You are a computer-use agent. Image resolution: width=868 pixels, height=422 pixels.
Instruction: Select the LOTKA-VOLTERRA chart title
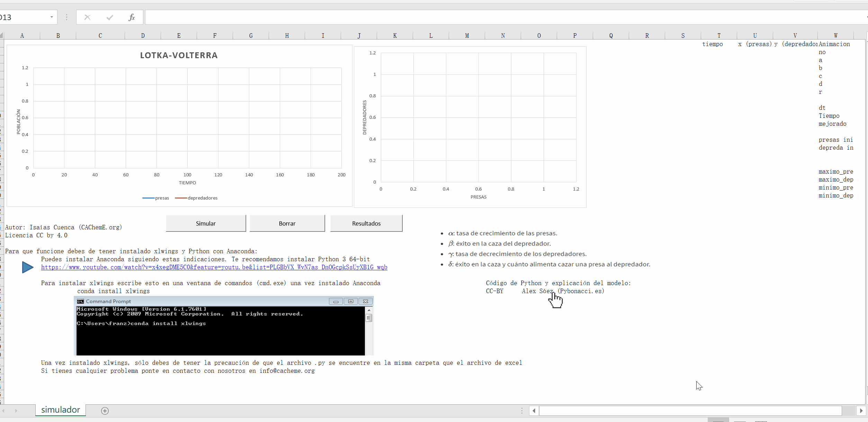point(179,55)
